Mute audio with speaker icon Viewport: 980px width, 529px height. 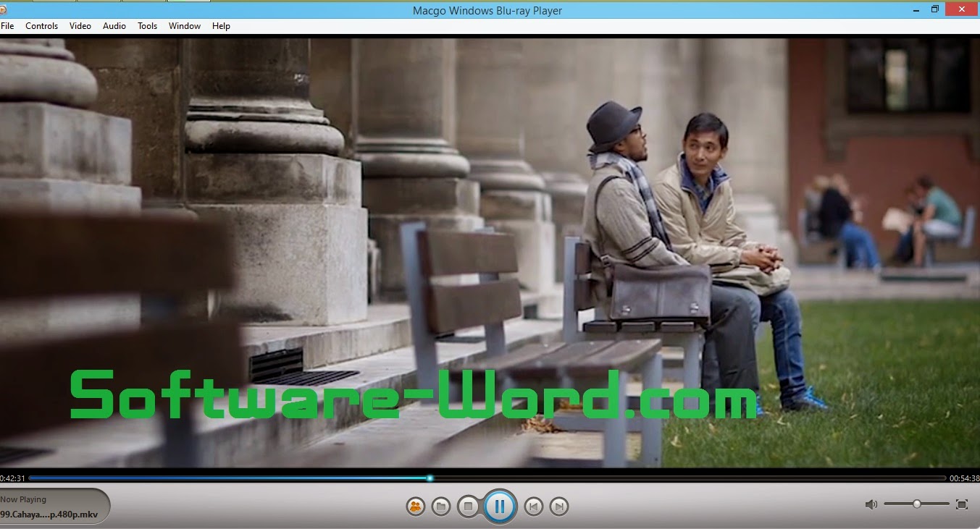tap(871, 504)
